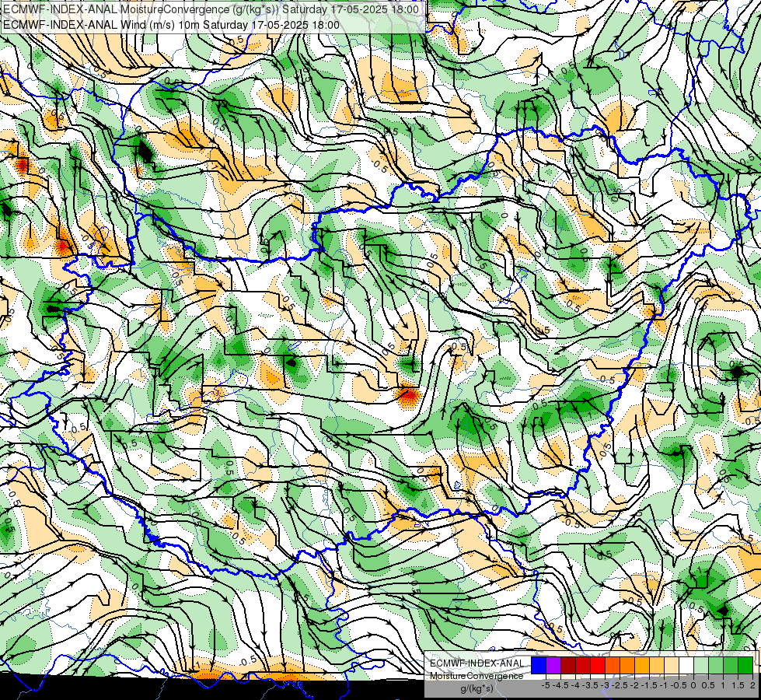Click the '2' tick label on legend

coord(752,685)
